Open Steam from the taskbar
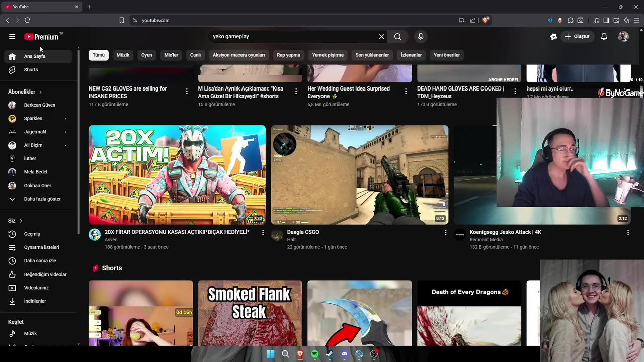This screenshot has height=362, width=644. pos(330,354)
